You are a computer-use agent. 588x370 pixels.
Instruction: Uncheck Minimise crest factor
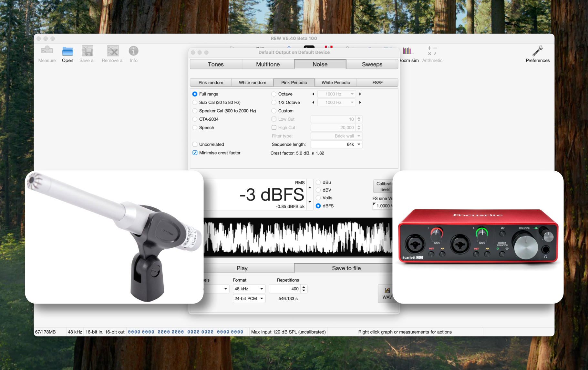[x=195, y=153]
